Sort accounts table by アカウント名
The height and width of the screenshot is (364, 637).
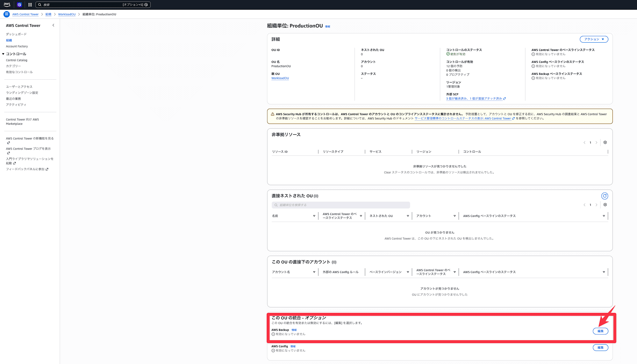coord(314,272)
